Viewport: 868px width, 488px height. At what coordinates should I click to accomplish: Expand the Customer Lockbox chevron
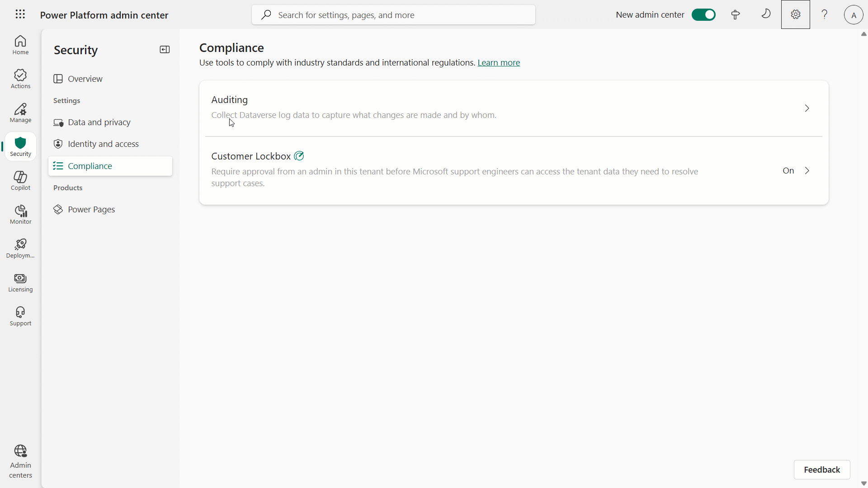pyautogui.click(x=807, y=171)
